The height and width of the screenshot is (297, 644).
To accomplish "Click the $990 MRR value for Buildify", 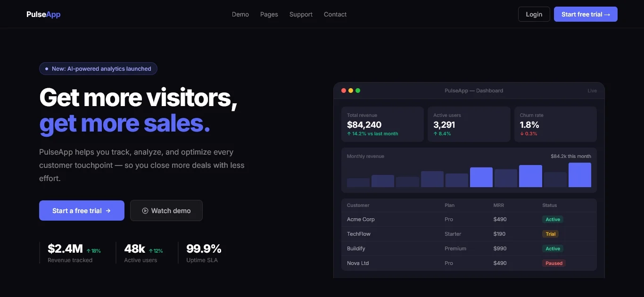I will pos(500,248).
